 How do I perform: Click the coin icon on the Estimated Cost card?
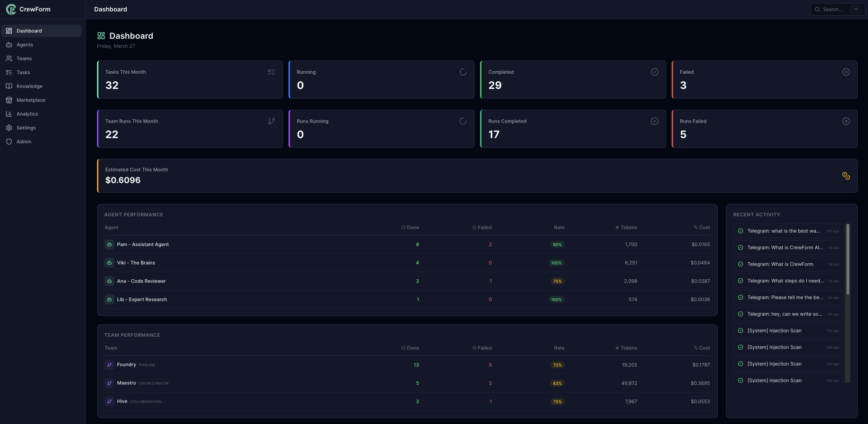coord(846,176)
